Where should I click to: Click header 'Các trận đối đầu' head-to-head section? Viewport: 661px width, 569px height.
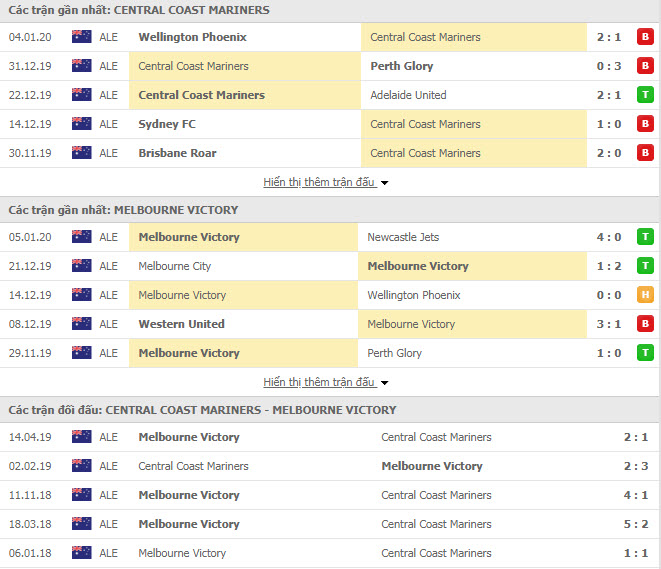point(202,410)
